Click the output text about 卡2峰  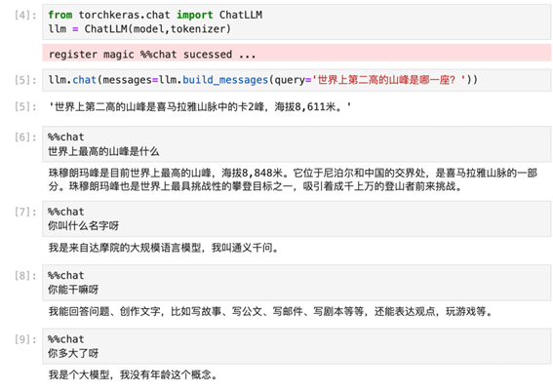coord(200,106)
